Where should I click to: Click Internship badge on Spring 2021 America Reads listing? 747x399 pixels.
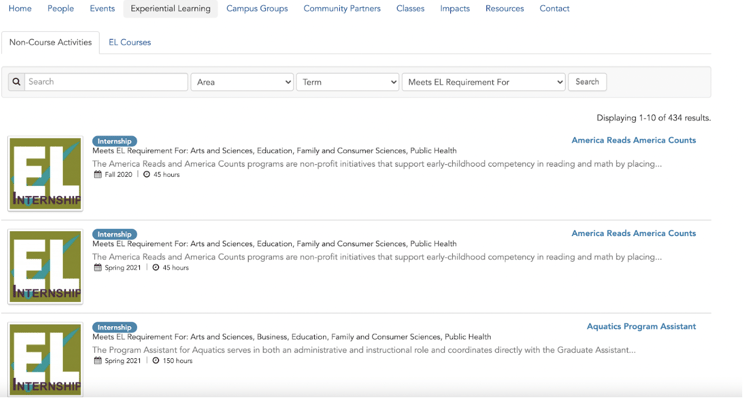(114, 234)
